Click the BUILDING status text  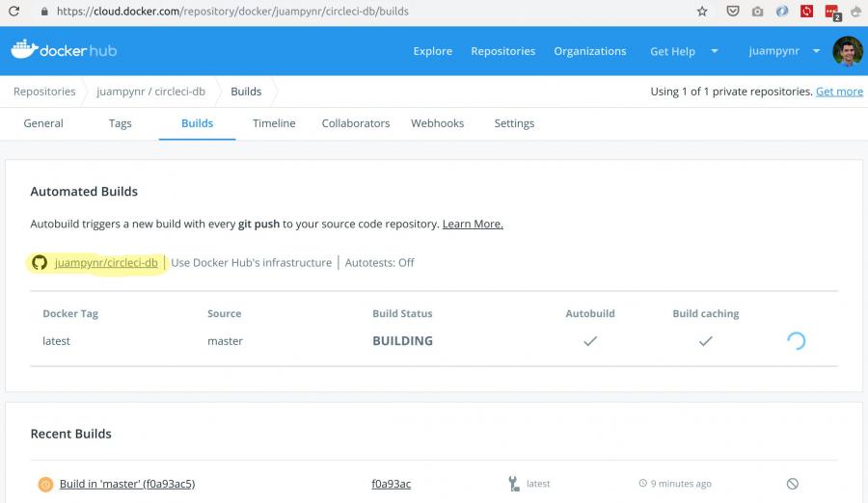coord(402,341)
